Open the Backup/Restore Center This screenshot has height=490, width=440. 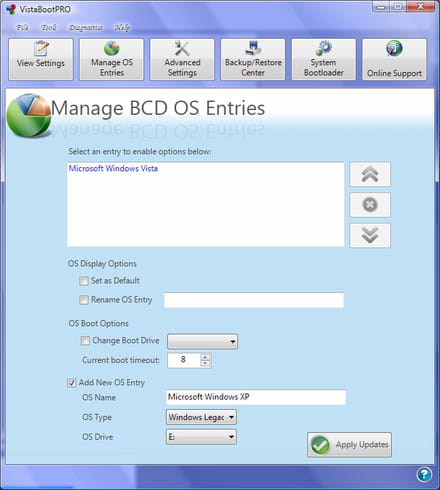point(253,59)
